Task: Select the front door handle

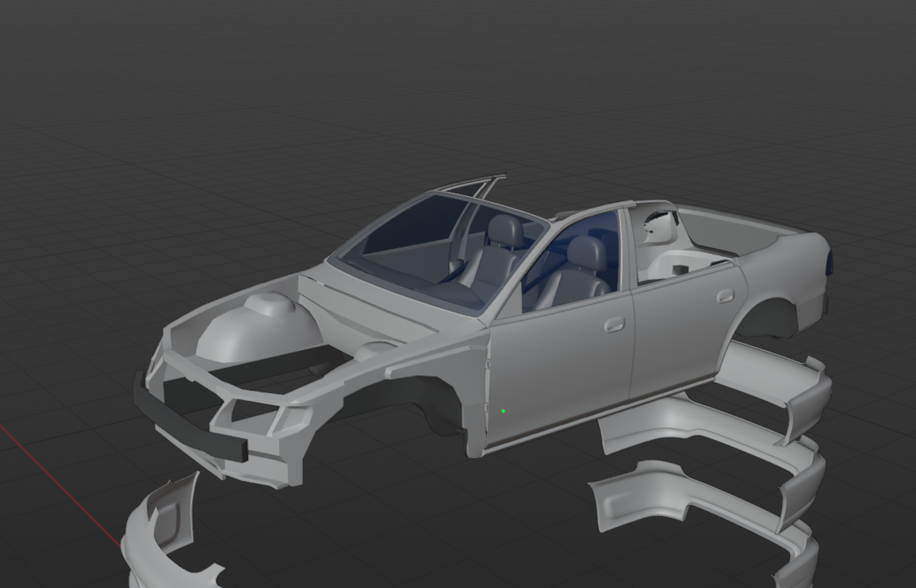Action: [x=614, y=325]
